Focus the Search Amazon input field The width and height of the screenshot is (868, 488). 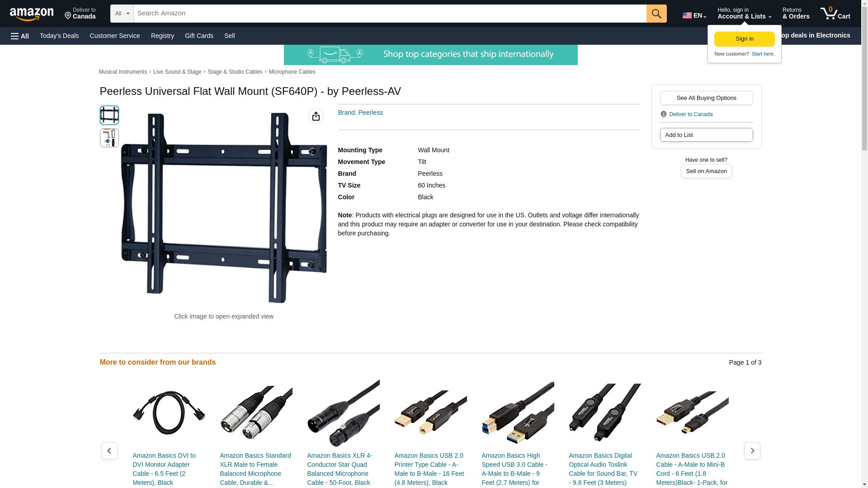tap(390, 14)
